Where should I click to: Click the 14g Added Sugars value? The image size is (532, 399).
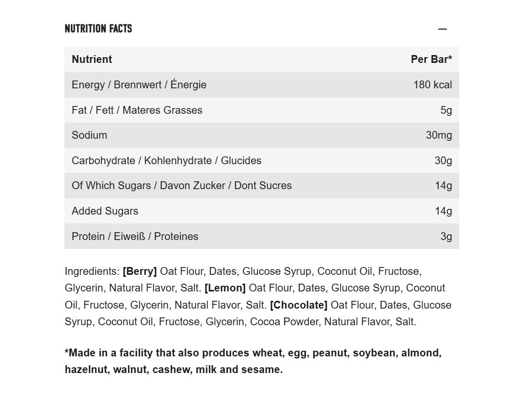443,211
